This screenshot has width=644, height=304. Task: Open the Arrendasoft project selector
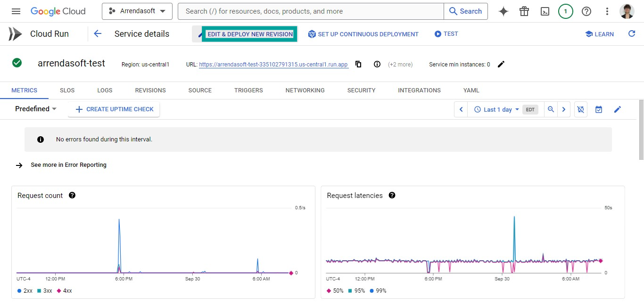(x=137, y=11)
